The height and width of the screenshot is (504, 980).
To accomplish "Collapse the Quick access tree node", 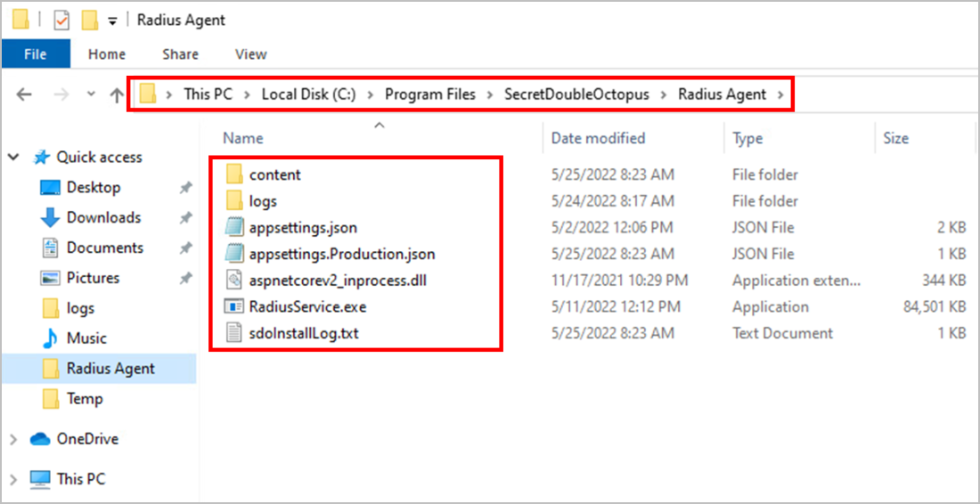I will pos(13,158).
